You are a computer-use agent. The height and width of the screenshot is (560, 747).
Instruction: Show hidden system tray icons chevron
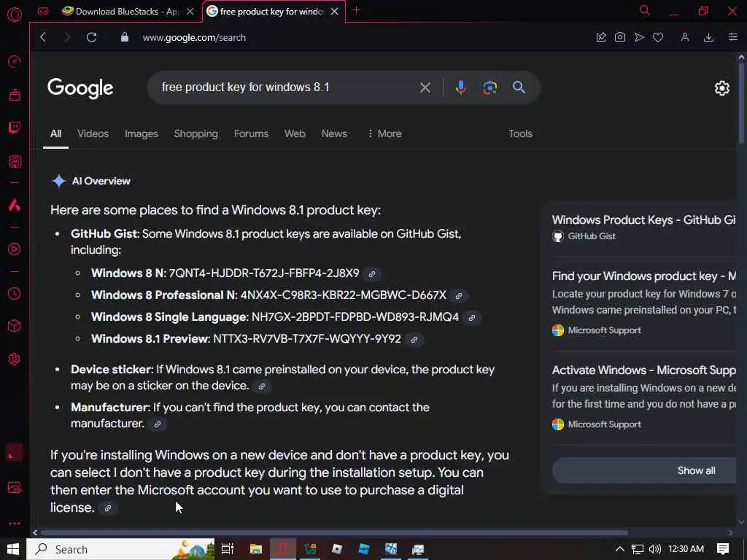point(619,549)
